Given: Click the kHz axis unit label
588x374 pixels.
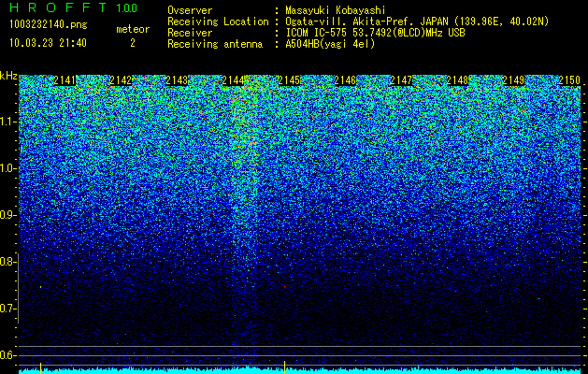Looking at the screenshot, I should pyautogui.click(x=8, y=76).
